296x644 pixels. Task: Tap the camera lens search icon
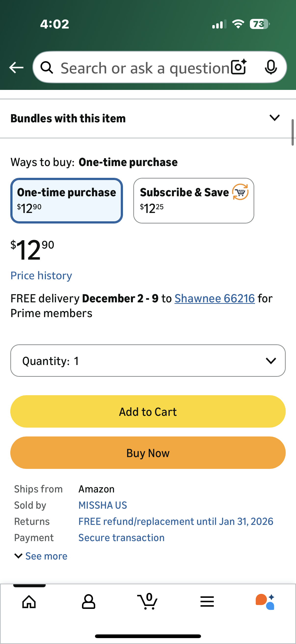pos(239,67)
